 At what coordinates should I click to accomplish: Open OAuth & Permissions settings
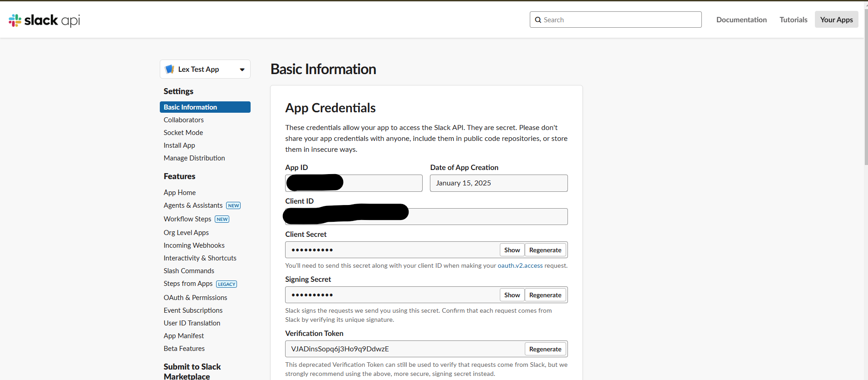point(195,297)
